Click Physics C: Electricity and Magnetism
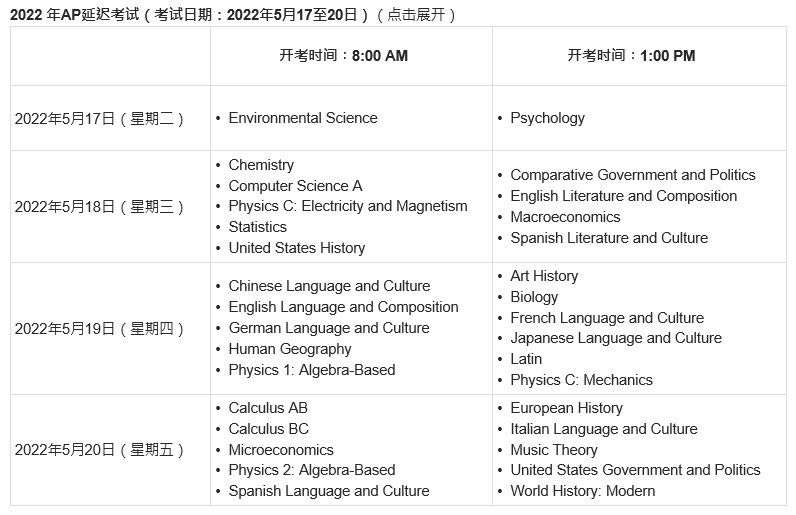 point(348,206)
